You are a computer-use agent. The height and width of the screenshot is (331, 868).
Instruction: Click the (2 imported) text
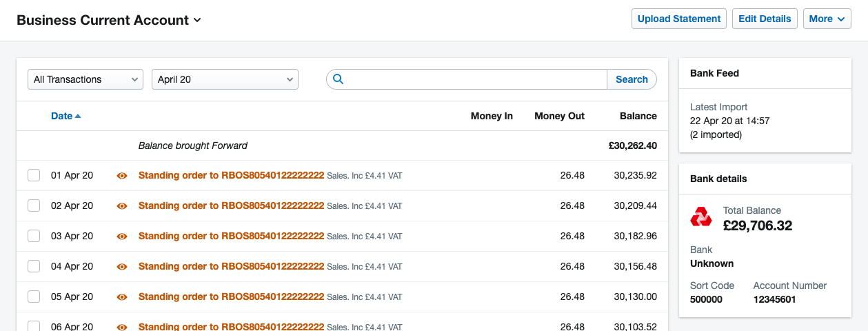coord(716,134)
